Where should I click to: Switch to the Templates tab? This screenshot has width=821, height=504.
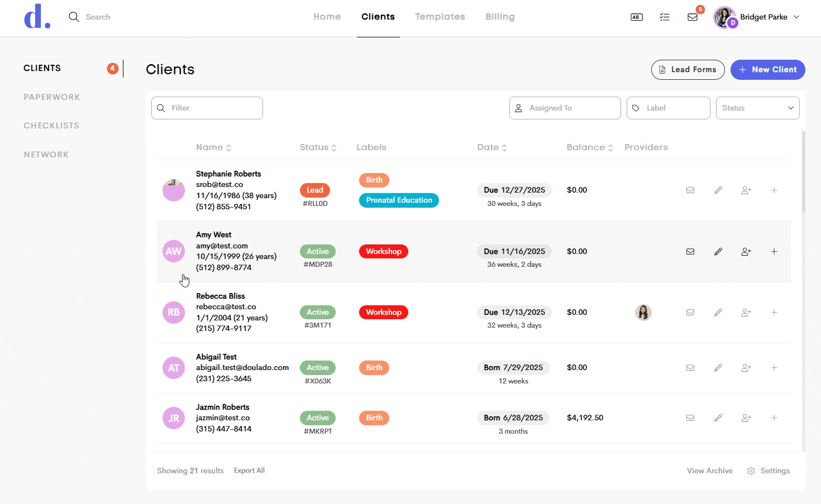click(x=440, y=17)
